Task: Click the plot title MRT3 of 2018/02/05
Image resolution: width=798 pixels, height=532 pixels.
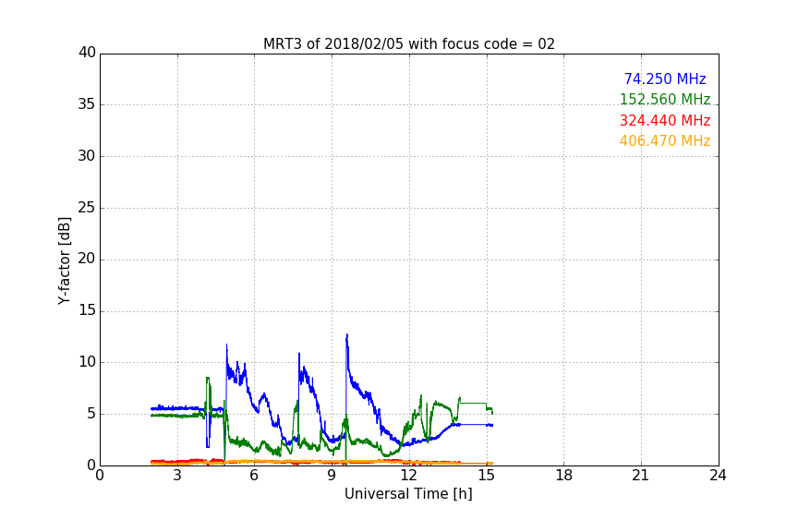Action: point(408,44)
